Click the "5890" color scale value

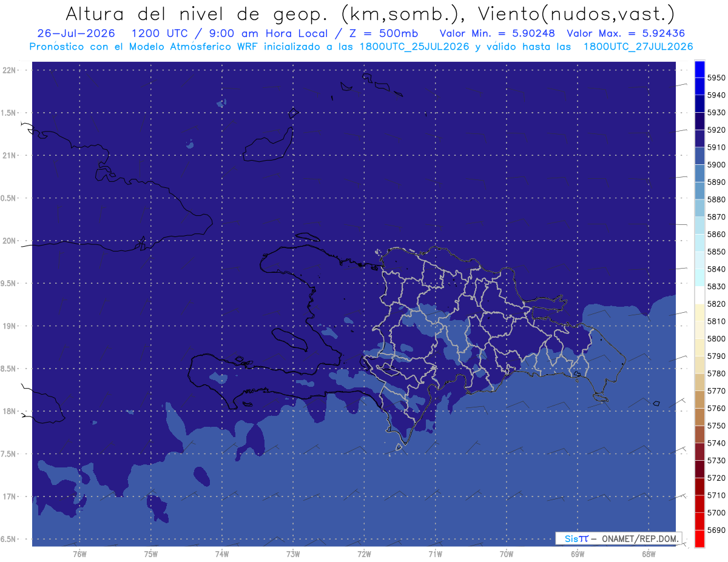coord(716,182)
